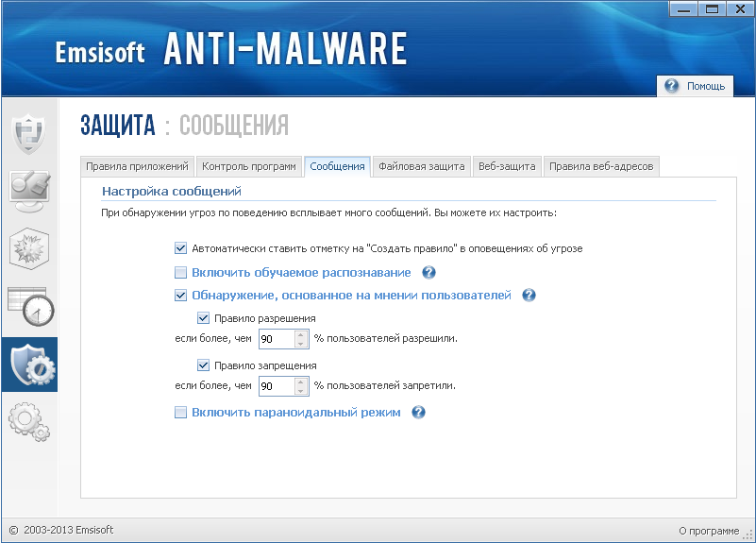Switch to Правила приложений tab
This screenshot has height=543, width=756.
pos(137,166)
